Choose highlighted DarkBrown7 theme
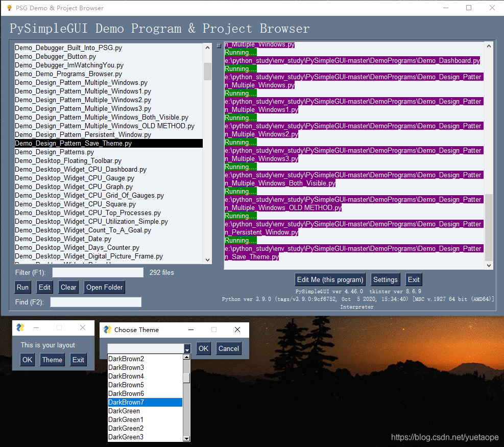This screenshot has height=447, width=504. pyautogui.click(x=146, y=403)
